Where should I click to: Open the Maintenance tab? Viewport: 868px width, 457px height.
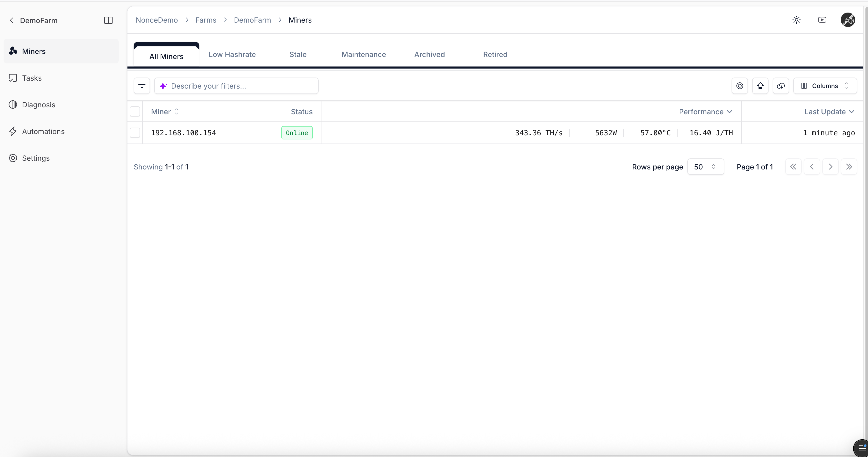[x=364, y=54]
